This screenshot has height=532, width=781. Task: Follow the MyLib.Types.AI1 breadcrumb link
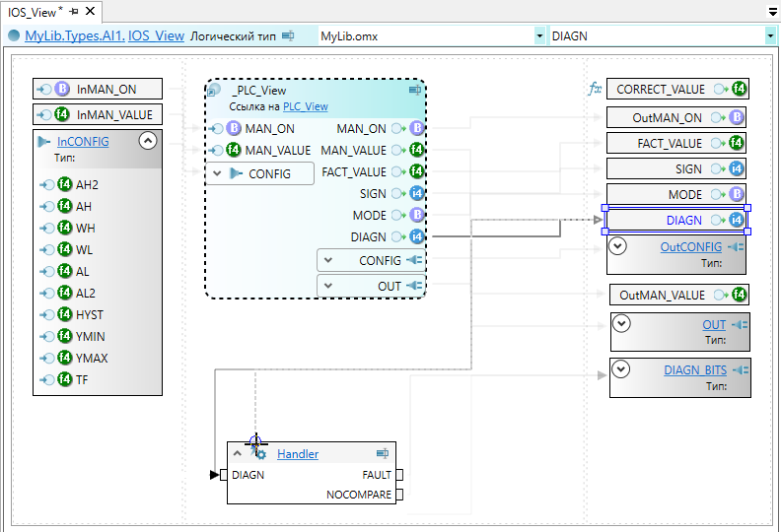[x=74, y=35]
